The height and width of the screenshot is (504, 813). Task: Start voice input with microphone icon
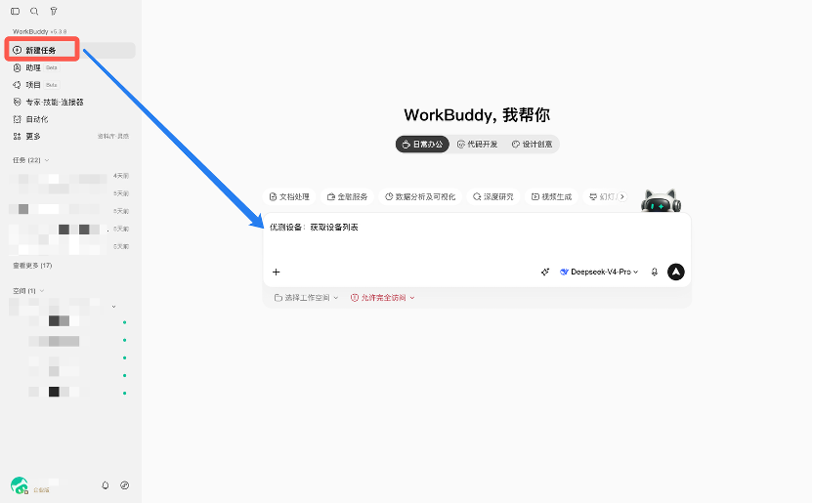tap(655, 273)
